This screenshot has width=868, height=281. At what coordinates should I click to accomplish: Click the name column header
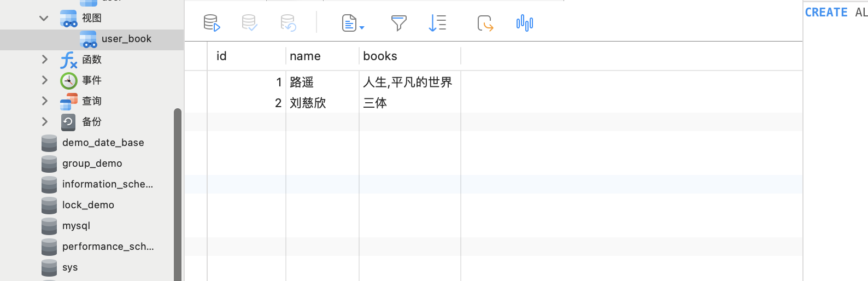click(322, 56)
